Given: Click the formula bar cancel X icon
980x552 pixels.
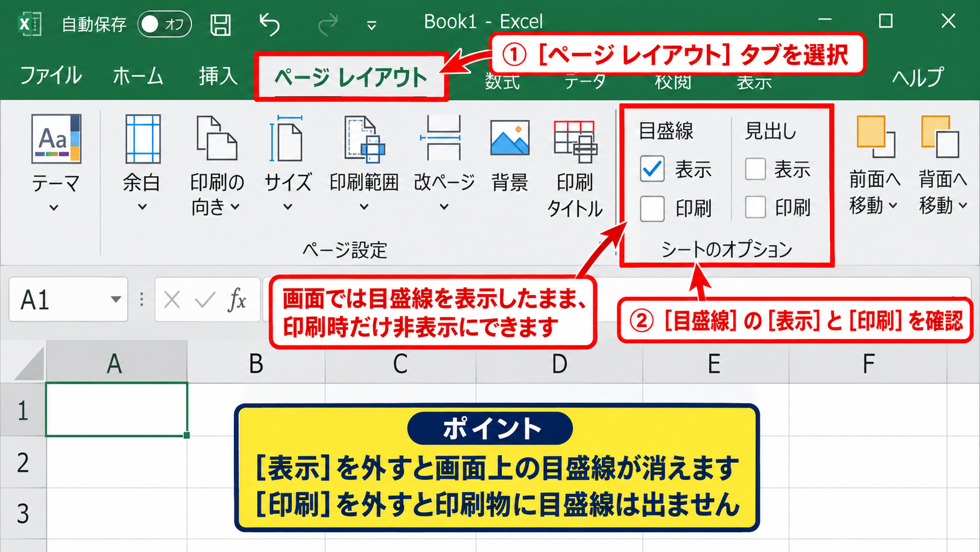Looking at the screenshot, I should (172, 300).
